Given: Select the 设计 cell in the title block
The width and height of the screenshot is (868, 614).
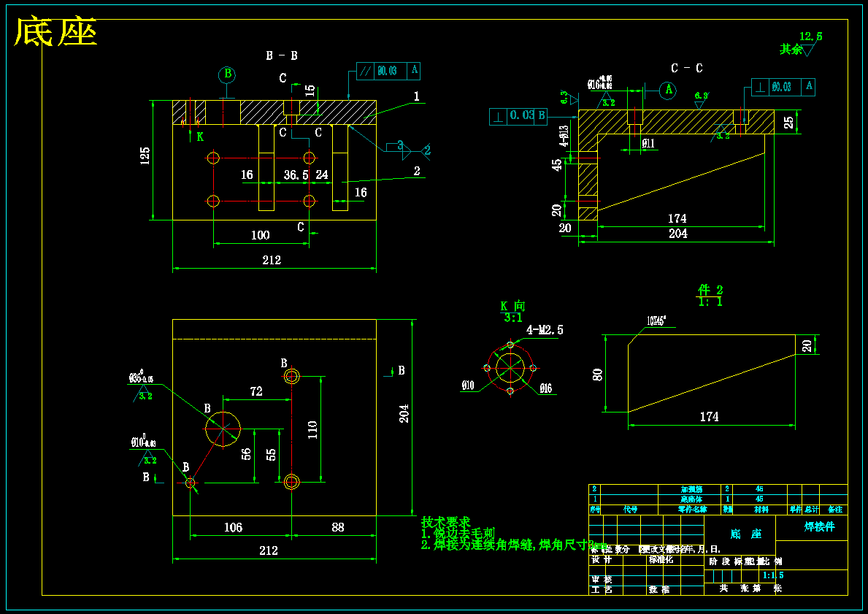Looking at the screenshot, I should pos(602,560).
